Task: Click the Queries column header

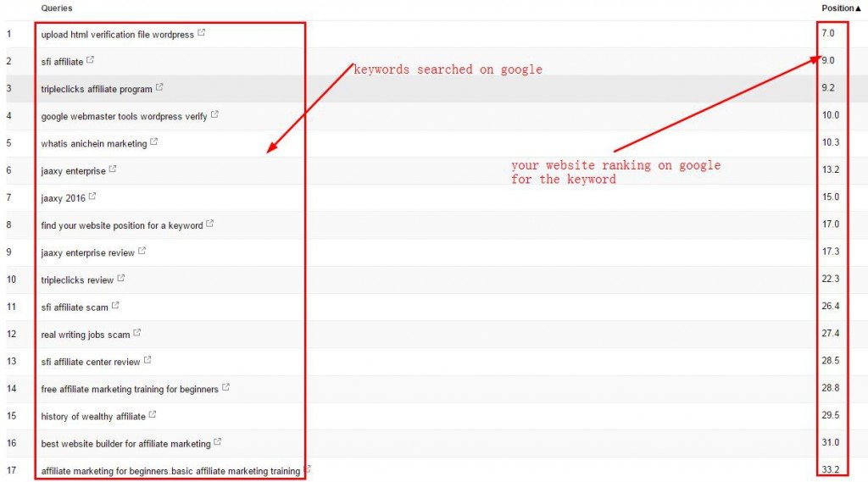Action: tap(57, 8)
